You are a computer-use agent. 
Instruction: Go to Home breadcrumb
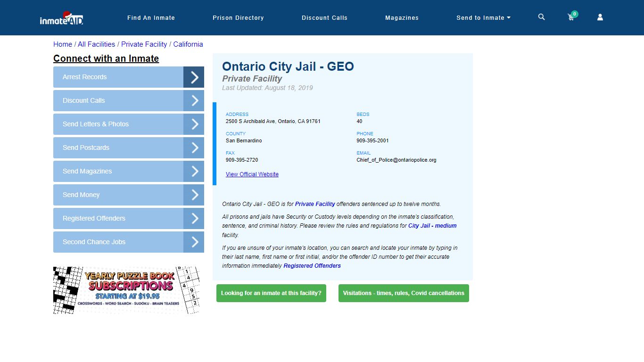[x=63, y=44]
